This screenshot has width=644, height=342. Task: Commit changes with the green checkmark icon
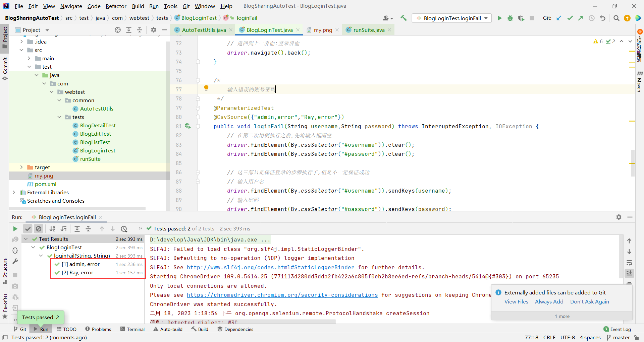click(x=570, y=18)
